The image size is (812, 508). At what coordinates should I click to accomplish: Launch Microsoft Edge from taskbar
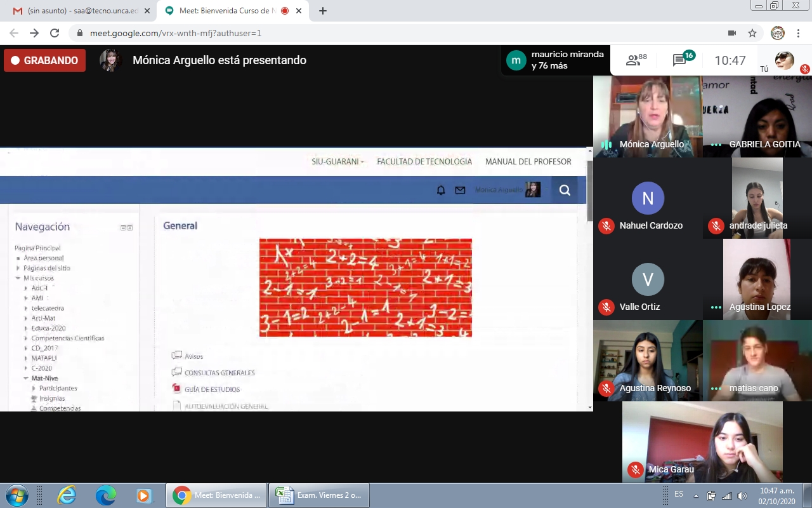pos(105,495)
